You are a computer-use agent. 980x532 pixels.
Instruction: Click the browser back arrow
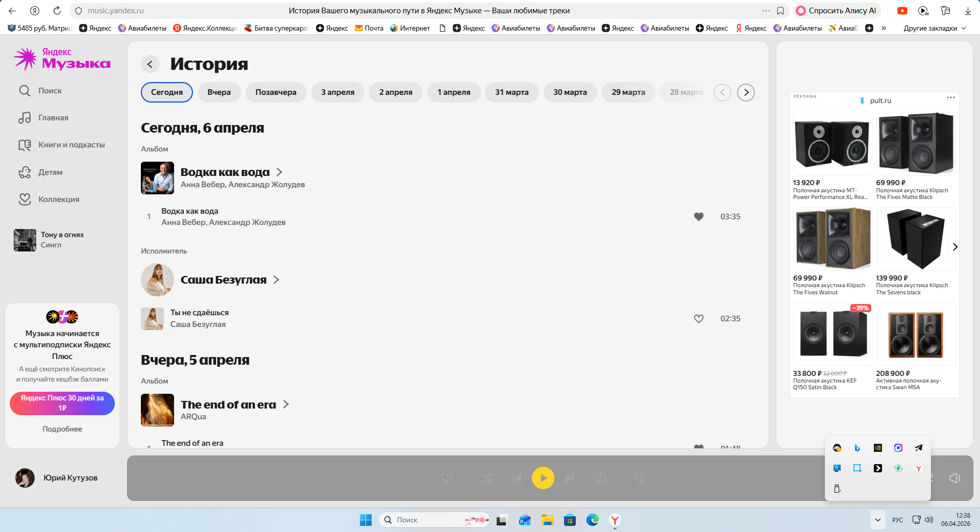click(x=12, y=11)
